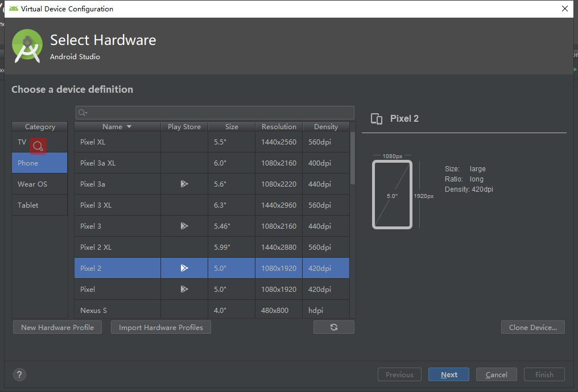This screenshot has height=392, width=578.
Task: Click the Play Store icon for Pixel 3
Action: [184, 226]
